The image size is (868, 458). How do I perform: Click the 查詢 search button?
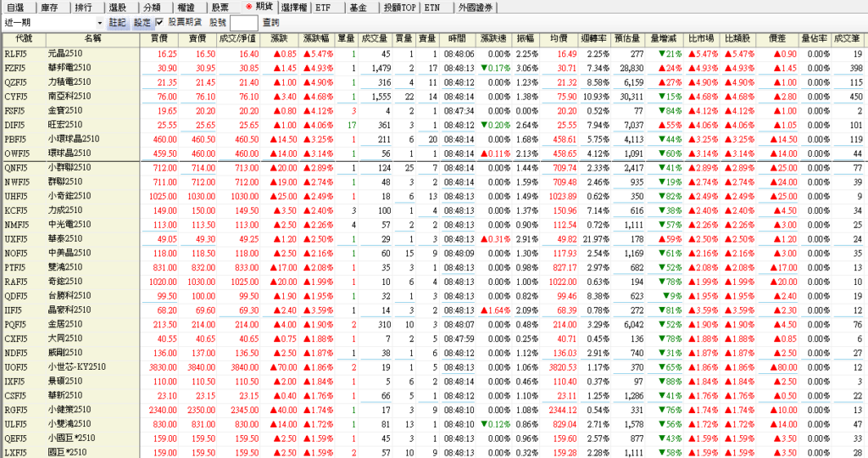tap(270, 22)
